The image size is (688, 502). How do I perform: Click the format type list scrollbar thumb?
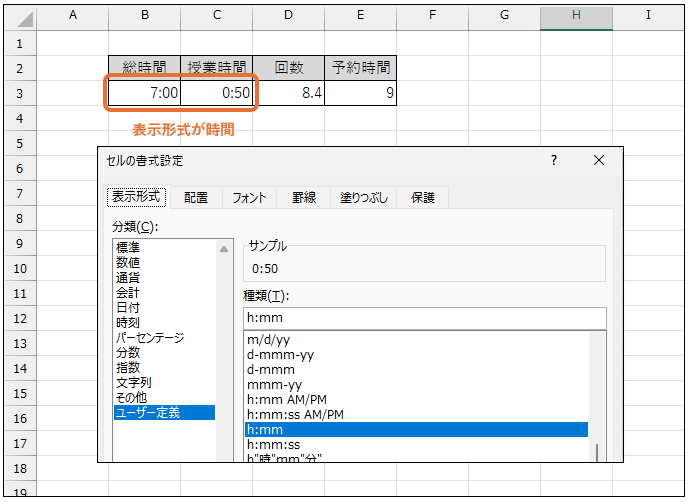[597, 452]
